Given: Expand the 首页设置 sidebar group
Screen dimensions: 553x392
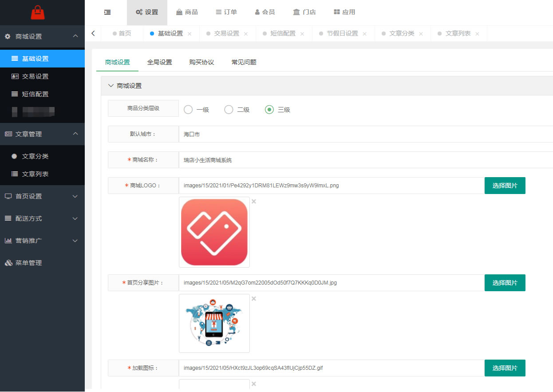Looking at the screenshot, I should coord(42,196).
